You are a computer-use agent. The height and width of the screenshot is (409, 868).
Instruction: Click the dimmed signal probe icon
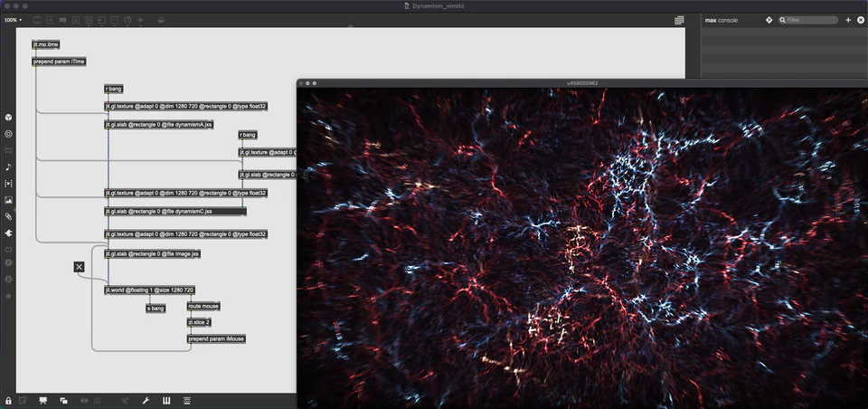point(85,401)
